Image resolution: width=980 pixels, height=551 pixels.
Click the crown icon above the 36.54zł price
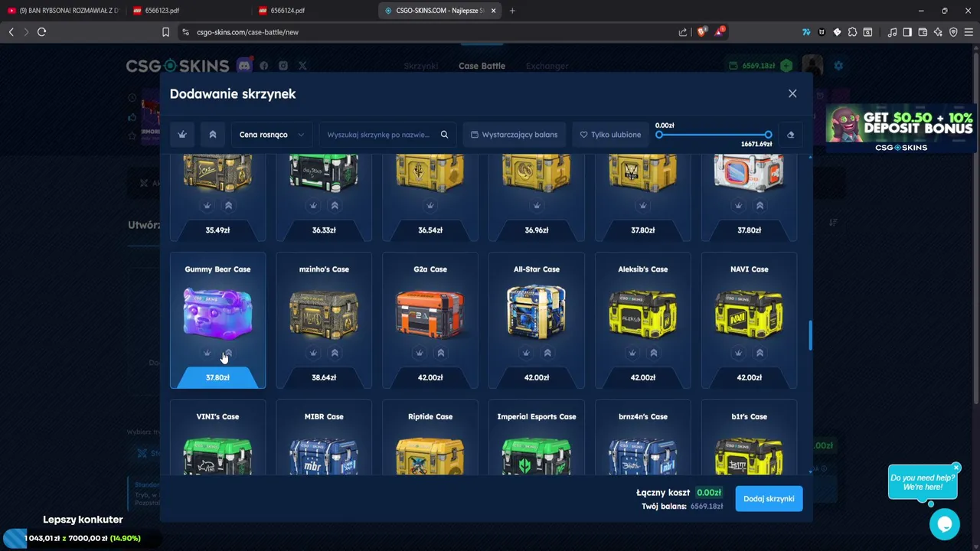[430, 205]
